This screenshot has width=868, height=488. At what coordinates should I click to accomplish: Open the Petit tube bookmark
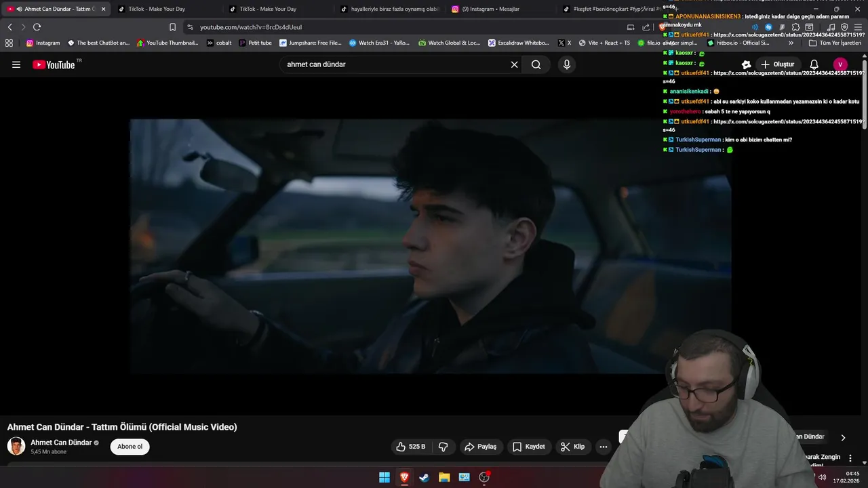[x=255, y=43]
